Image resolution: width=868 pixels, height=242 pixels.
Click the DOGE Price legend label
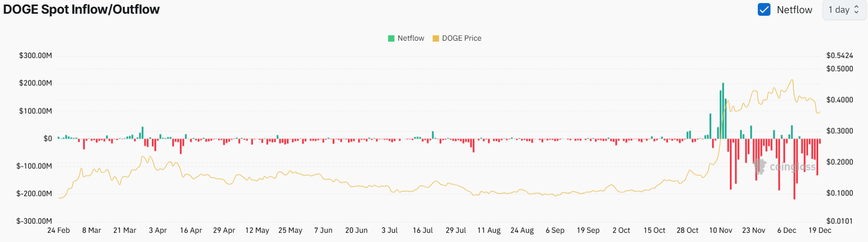[462, 38]
